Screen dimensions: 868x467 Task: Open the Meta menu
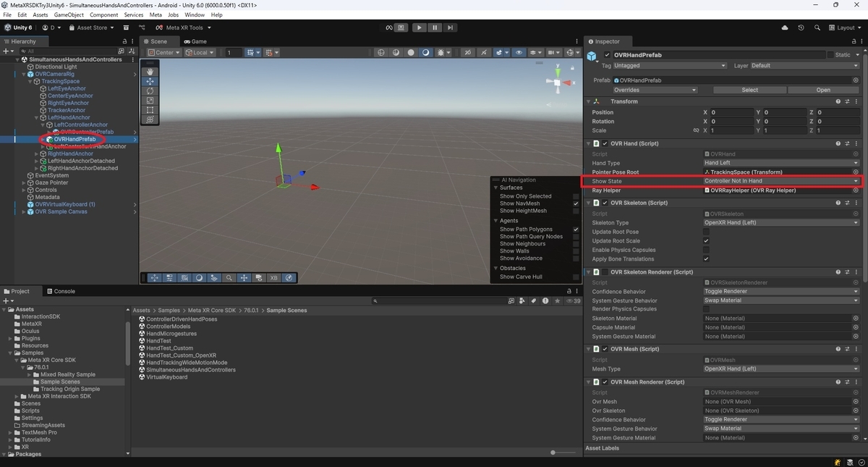(156, 14)
